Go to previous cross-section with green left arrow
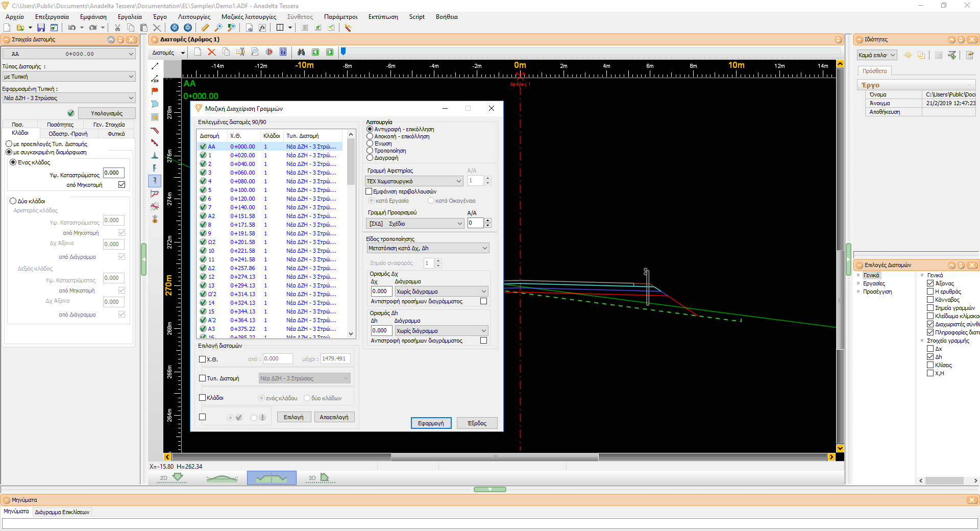This screenshot has height=531, width=980. pyautogui.click(x=315, y=52)
